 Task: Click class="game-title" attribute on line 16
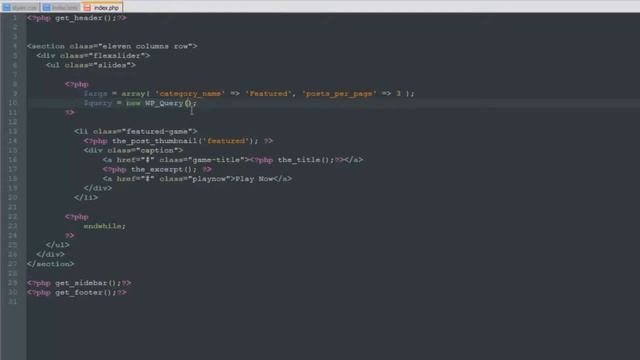(x=202, y=160)
